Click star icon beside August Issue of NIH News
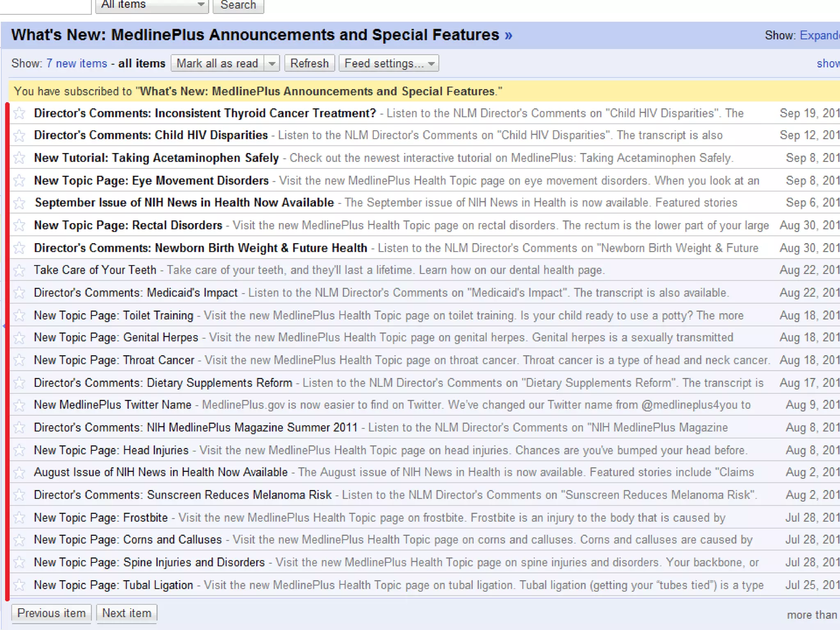This screenshot has height=630, width=840. [19, 472]
